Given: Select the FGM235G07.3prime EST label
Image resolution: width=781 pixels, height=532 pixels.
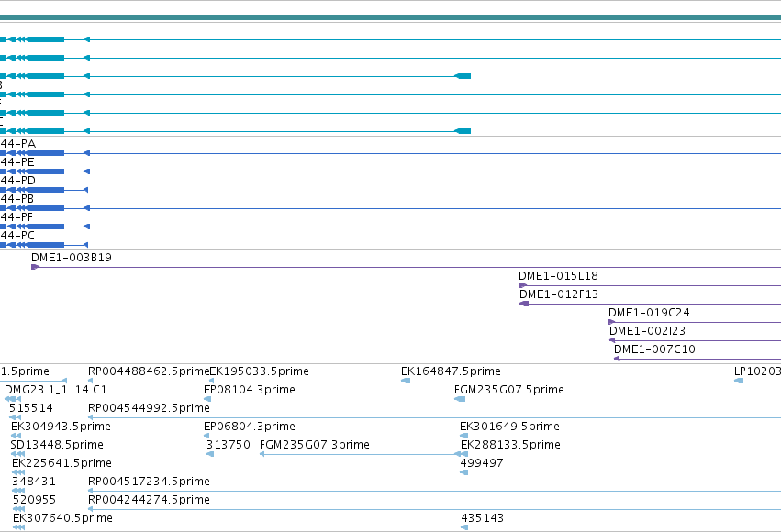Looking at the screenshot, I should click(x=314, y=445).
